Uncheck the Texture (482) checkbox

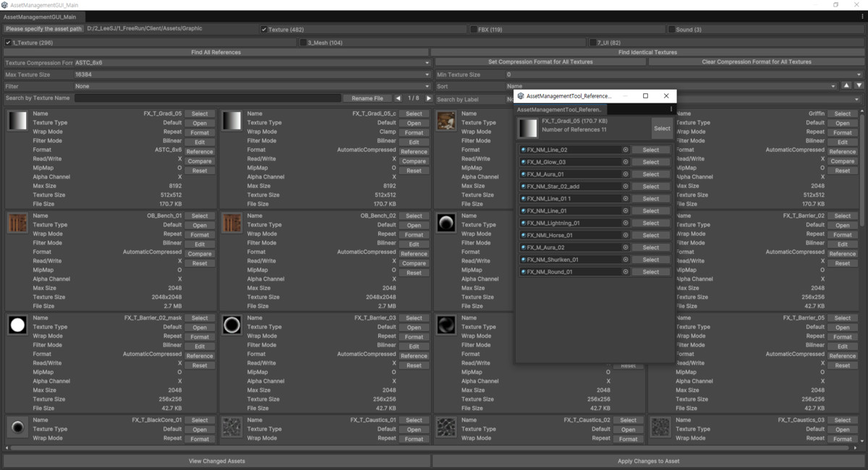[x=264, y=30]
